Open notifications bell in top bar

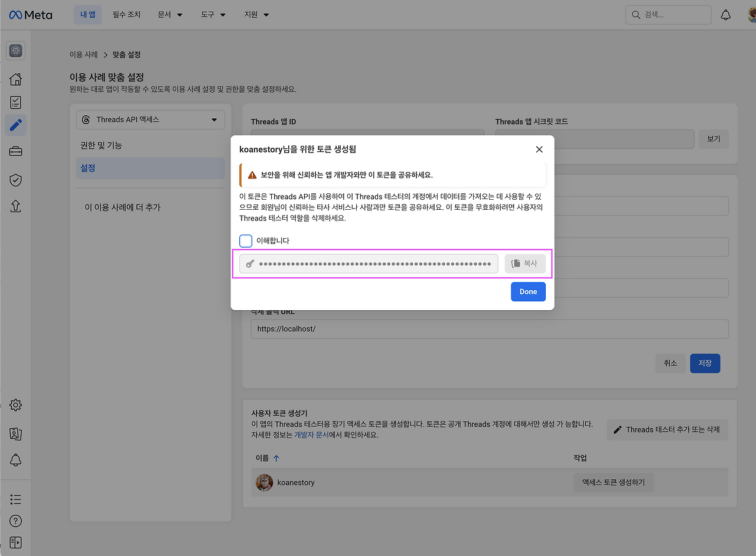point(726,15)
